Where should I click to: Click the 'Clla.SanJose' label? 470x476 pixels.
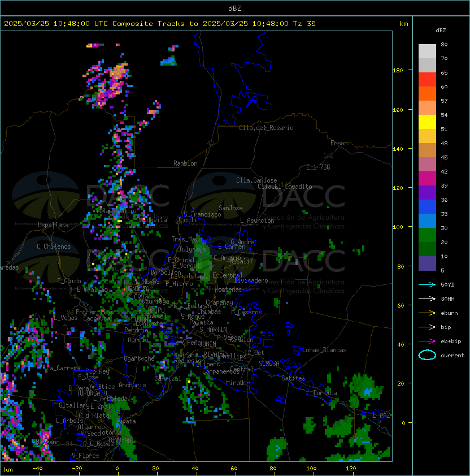click(x=256, y=180)
